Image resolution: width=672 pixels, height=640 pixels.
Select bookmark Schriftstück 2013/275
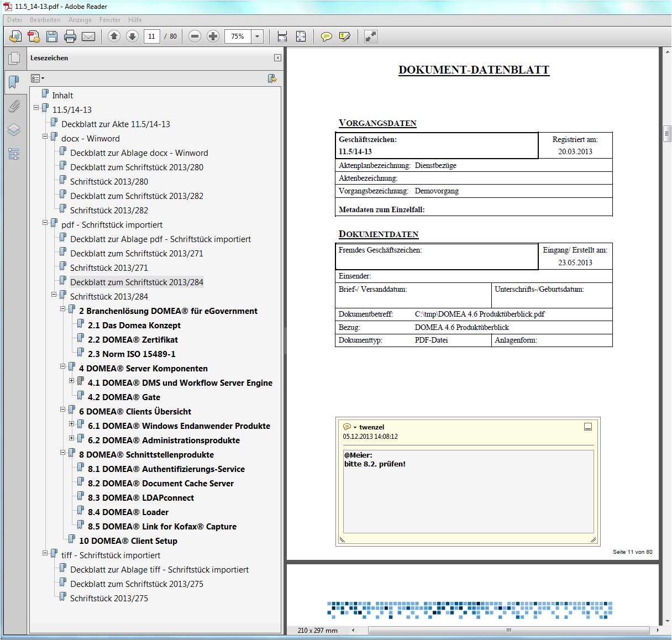tap(109, 599)
